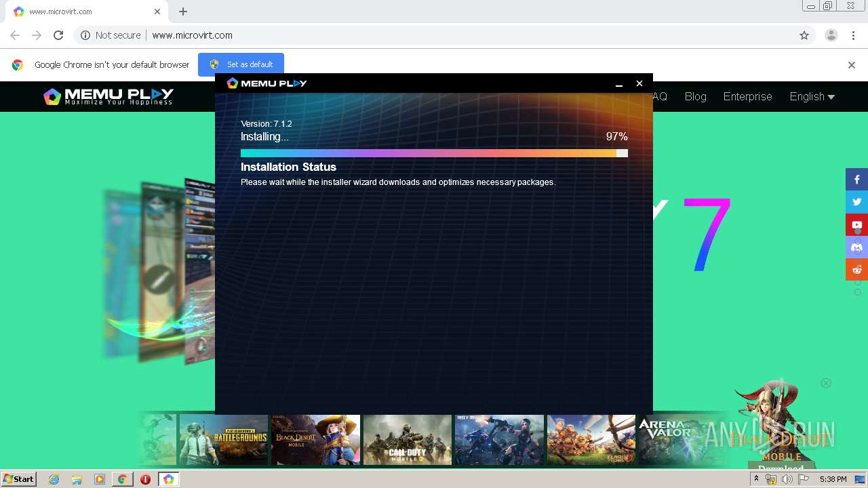Minimize the MEmu Play installer window
Image resolution: width=868 pixels, height=488 pixels.
(618, 83)
